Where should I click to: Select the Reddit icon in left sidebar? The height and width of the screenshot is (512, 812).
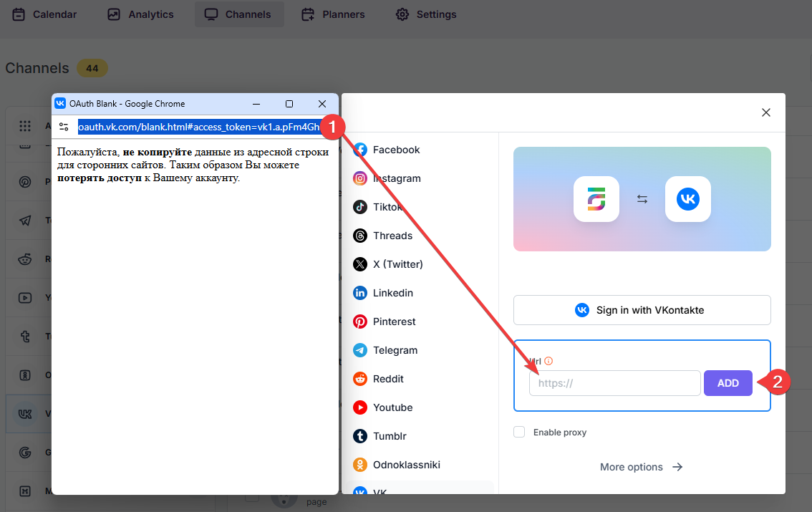point(25,259)
